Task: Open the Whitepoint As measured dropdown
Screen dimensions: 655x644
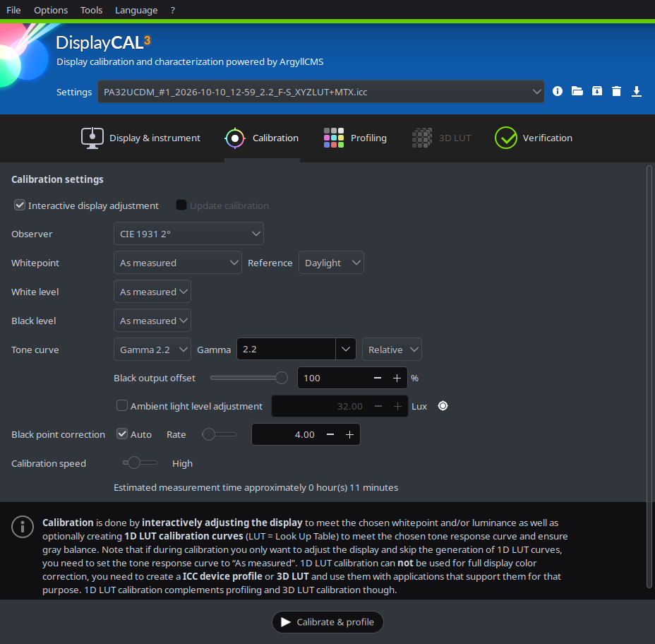Action: point(178,263)
